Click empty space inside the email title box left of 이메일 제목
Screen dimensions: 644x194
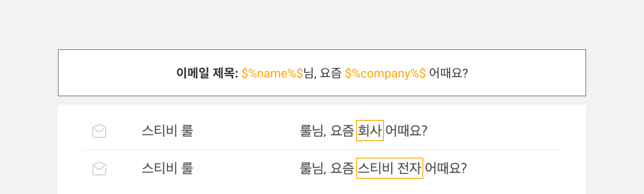117,73
